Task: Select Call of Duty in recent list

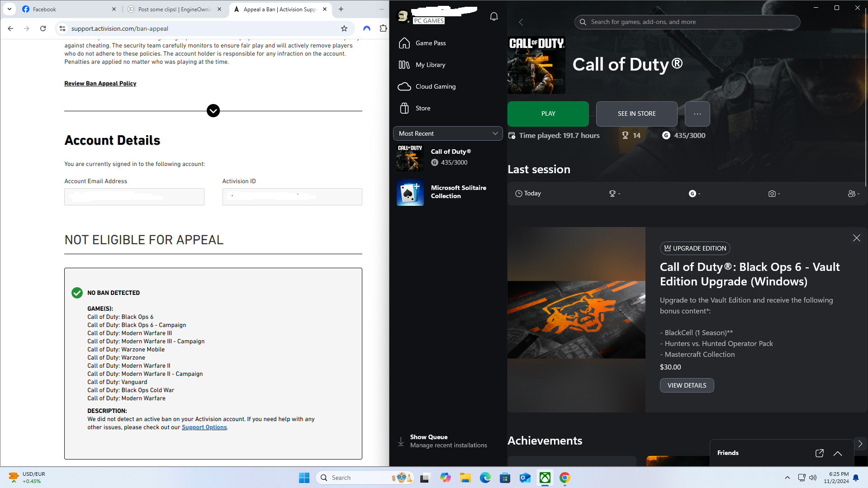Action: pyautogui.click(x=448, y=157)
